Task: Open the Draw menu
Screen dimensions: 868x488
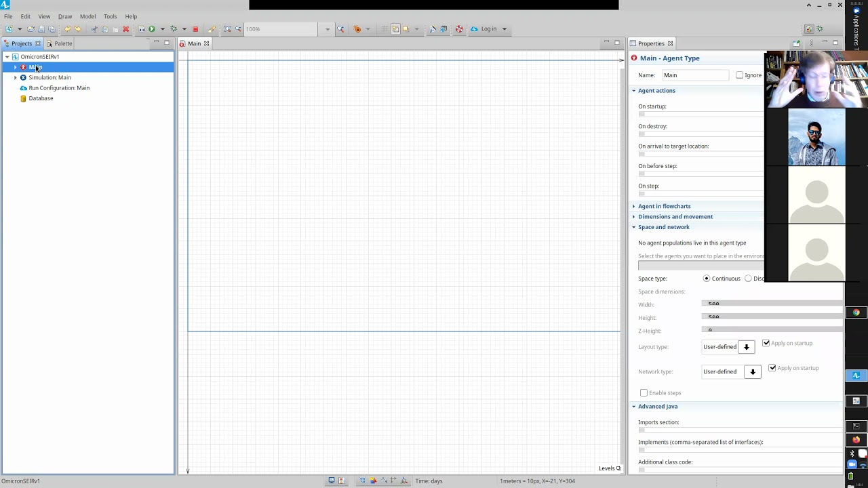Action: point(65,16)
